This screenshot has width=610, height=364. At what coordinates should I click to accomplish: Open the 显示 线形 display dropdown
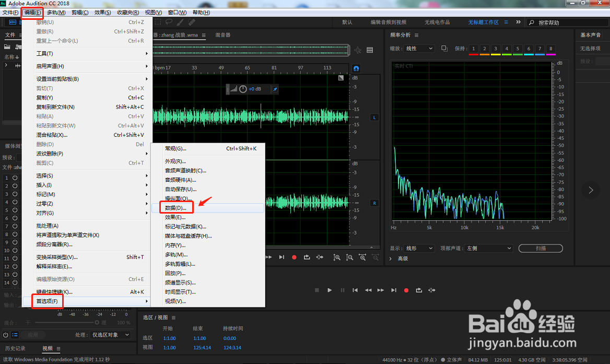pos(419,248)
